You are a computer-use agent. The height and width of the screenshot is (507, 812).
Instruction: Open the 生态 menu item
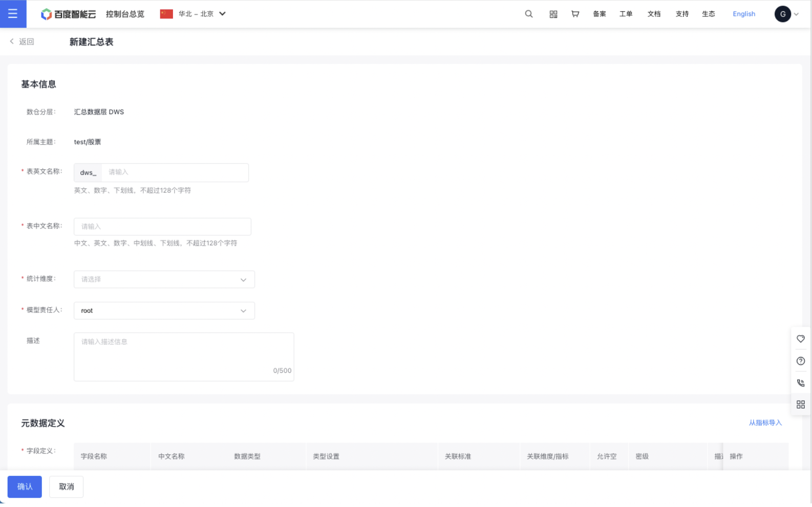click(709, 14)
